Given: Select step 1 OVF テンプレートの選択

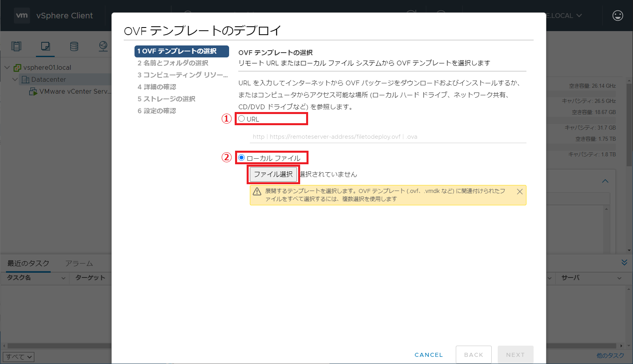Looking at the screenshot, I should [x=182, y=51].
